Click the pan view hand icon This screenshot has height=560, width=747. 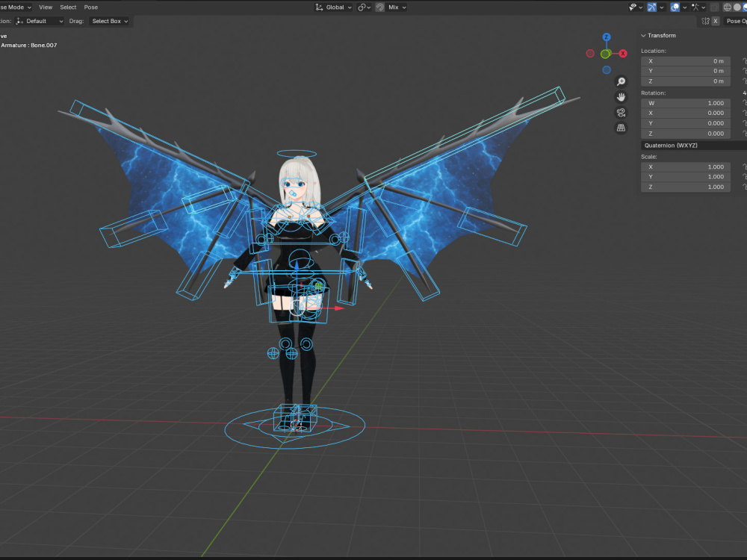tap(621, 97)
